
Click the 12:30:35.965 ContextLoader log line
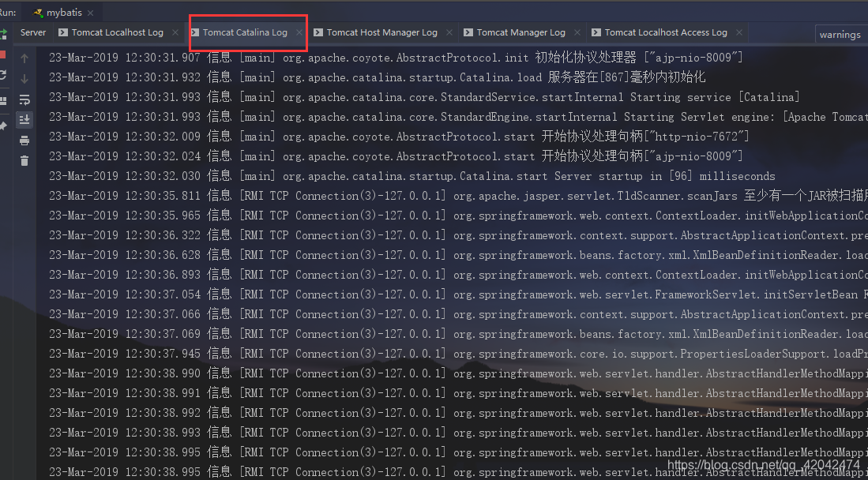point(458,216)
